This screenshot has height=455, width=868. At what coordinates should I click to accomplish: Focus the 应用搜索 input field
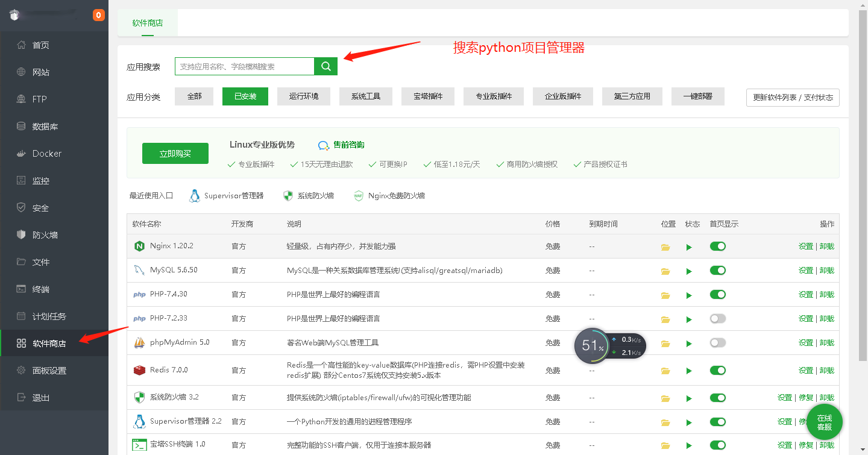[244, 66]
